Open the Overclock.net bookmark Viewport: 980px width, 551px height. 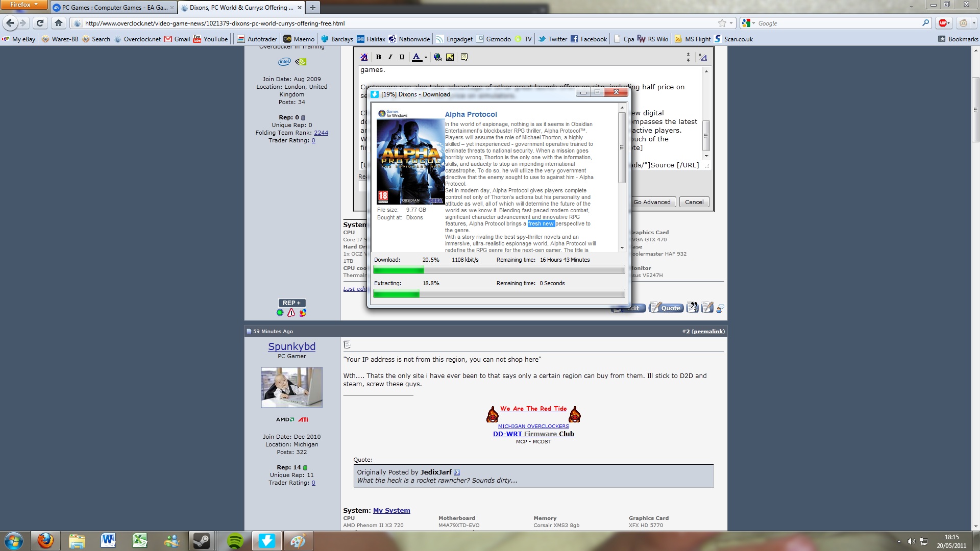click(137, 39)
